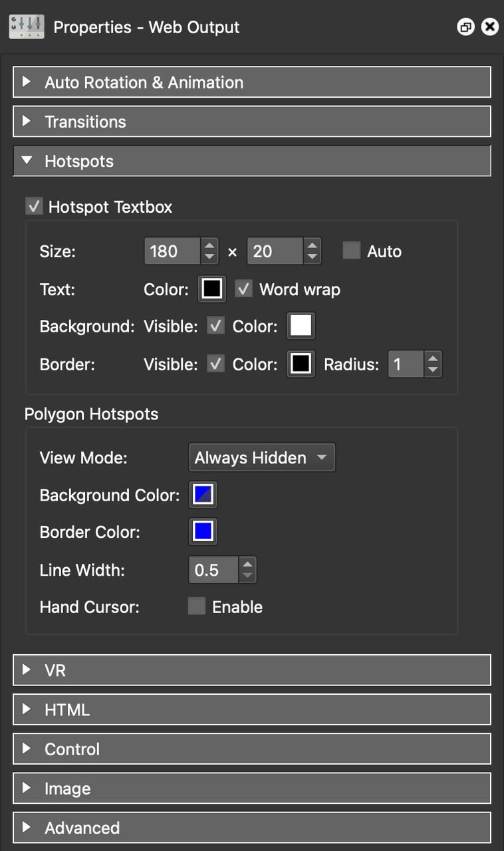Expand the Transitions section
Screen dimensions: 504x851
tap(252, 122)
